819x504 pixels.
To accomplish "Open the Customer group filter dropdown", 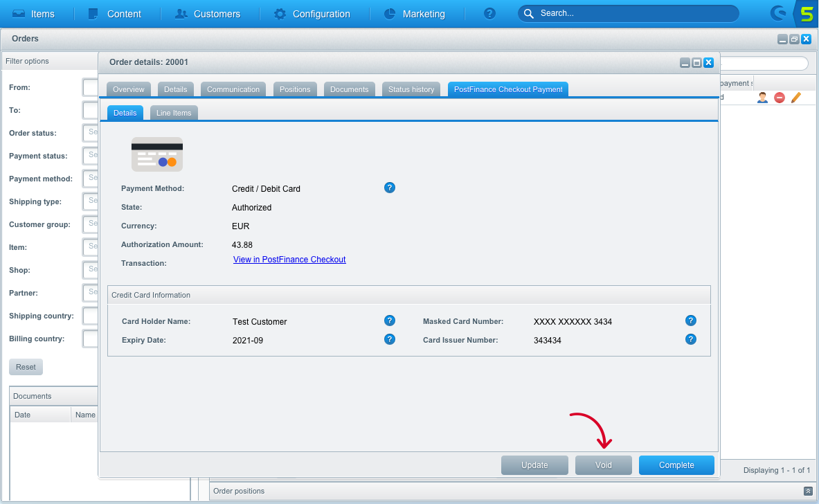I will click(x=91, y=224).
